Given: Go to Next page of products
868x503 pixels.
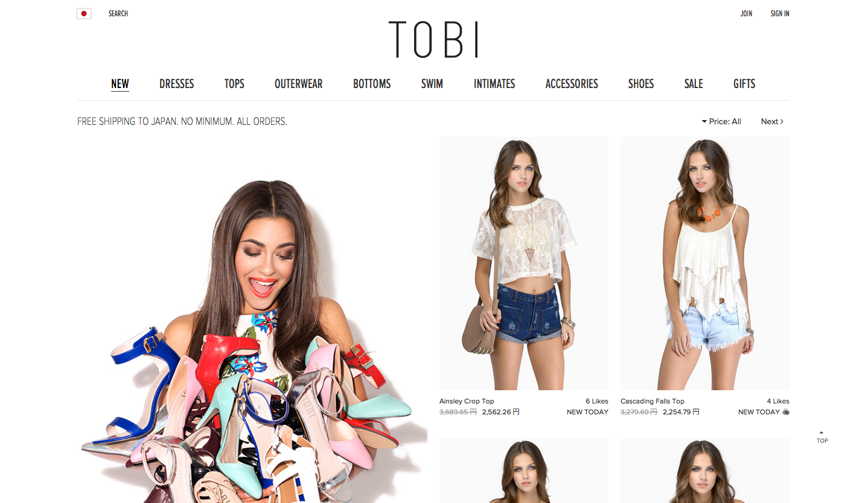Looking at the screenshot, I should coord(772,121).
